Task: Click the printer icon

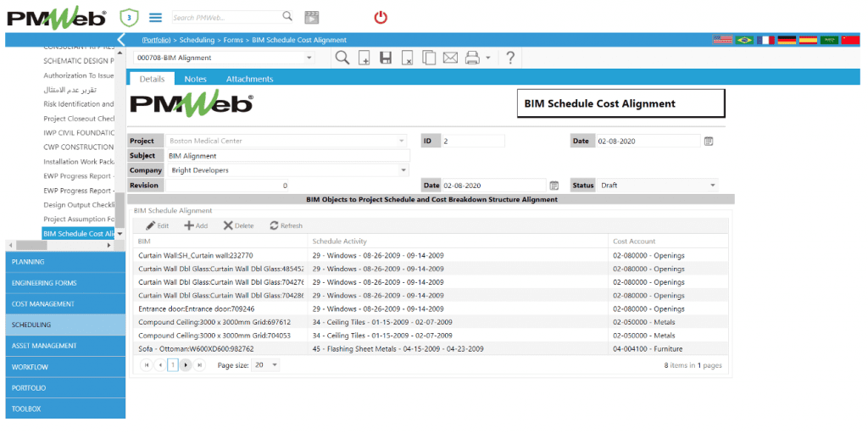Action: coord(472,58)
